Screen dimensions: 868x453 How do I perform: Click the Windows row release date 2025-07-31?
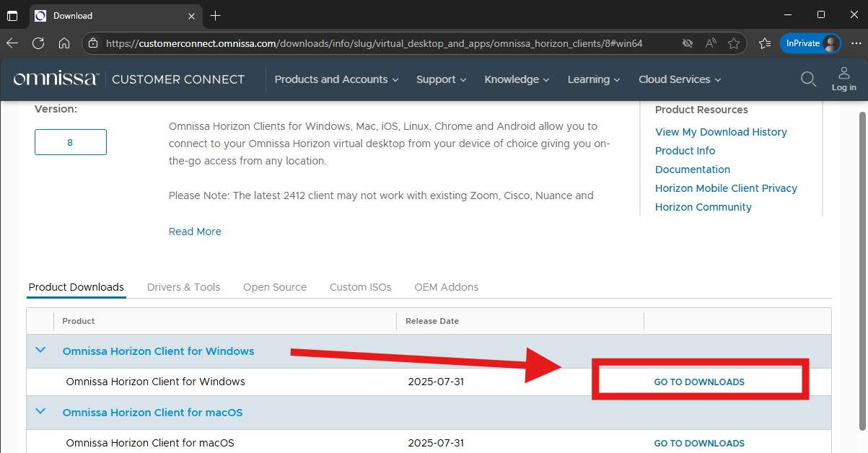coord(436,382)
